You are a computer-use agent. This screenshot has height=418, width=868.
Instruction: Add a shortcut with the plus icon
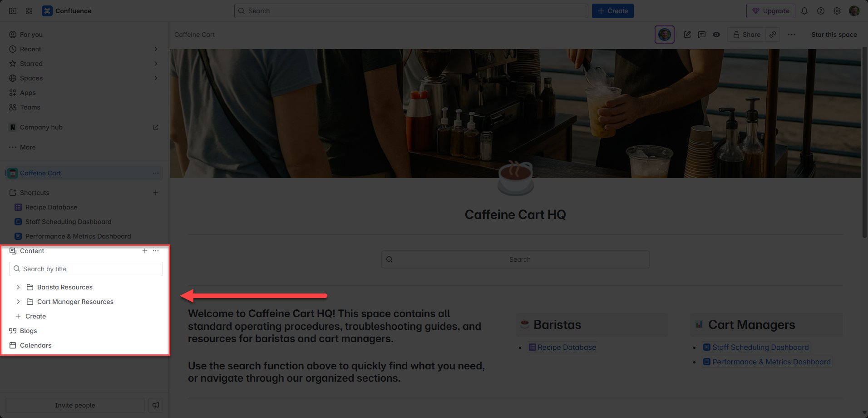[156, 193]
